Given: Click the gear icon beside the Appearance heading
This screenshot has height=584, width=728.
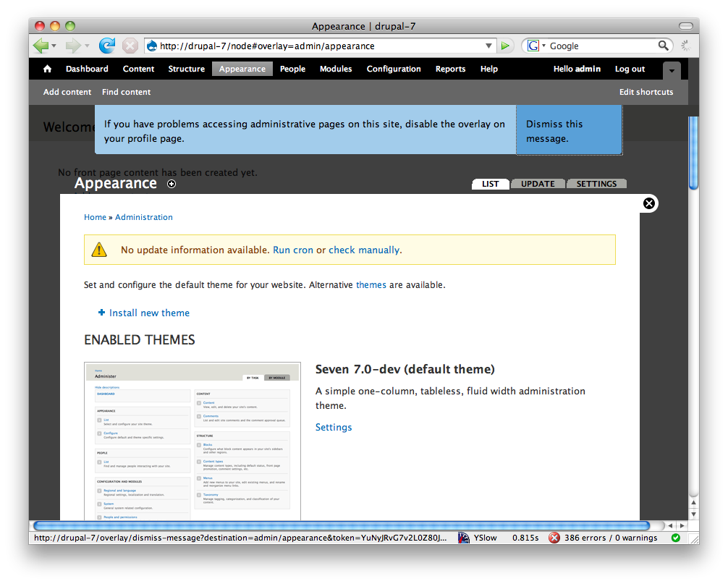Looking at the screenshot, I should (x=172, y=184).
